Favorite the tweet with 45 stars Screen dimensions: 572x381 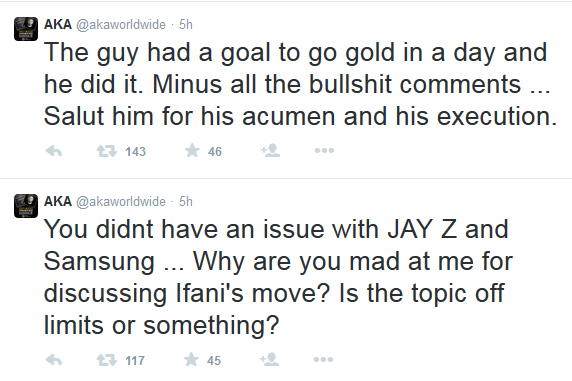(x=191, y=359)
